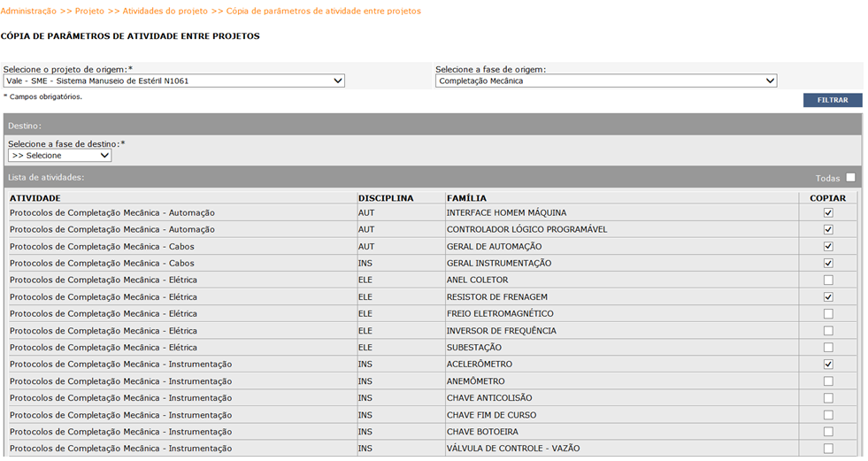Uncheck copy for RESISTOR DE FRENAGEM

(828, 297)
